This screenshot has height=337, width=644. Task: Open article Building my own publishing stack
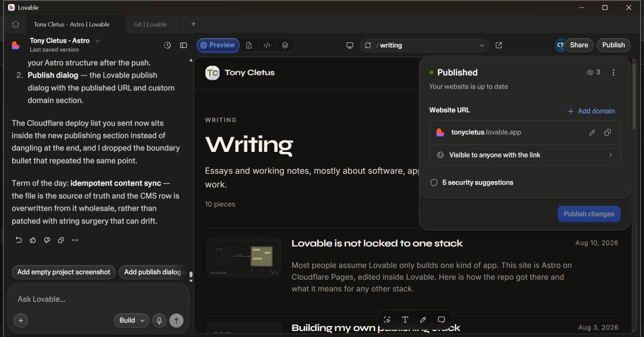coord(376,328)
